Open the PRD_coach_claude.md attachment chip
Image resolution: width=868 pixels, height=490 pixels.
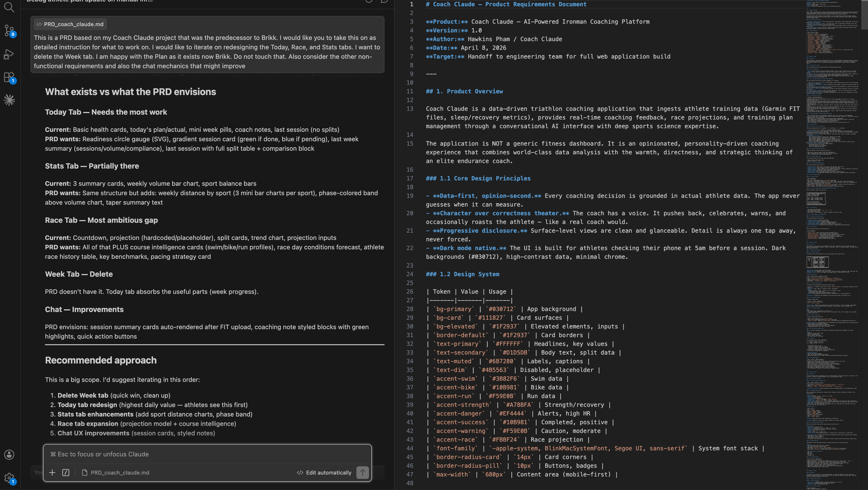[x=70, y=24]
